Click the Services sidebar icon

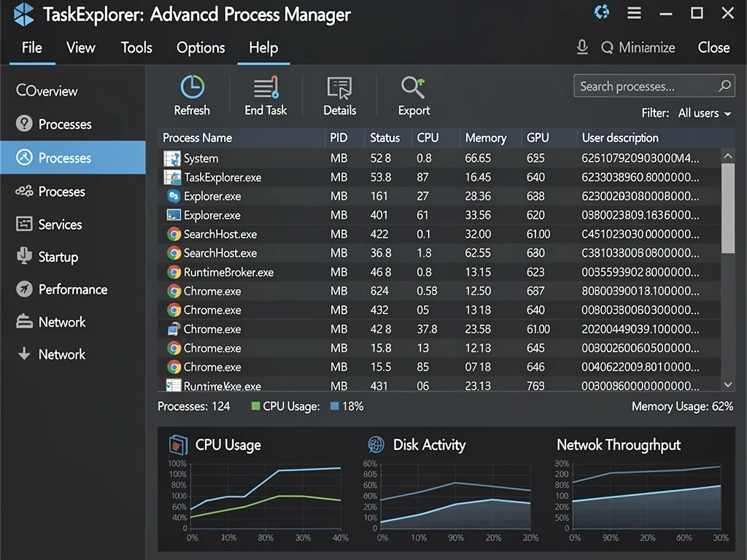pyautogui.click(x=24, y=223)
